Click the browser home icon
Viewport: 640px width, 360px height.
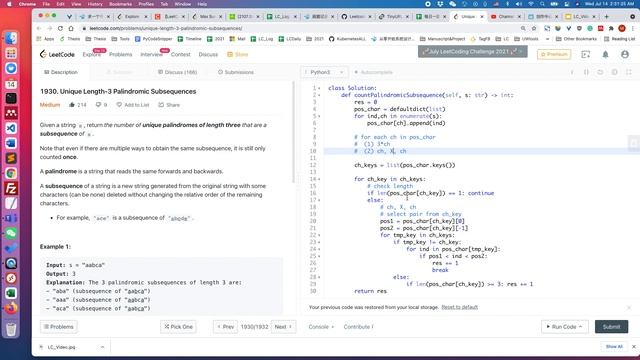[71, 28]
